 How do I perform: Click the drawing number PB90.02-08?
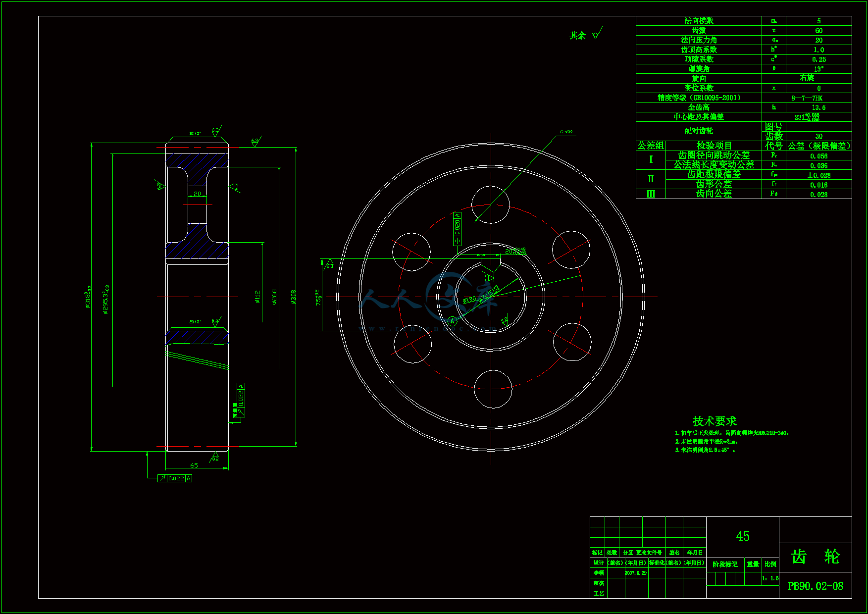[x=816, y=586]
